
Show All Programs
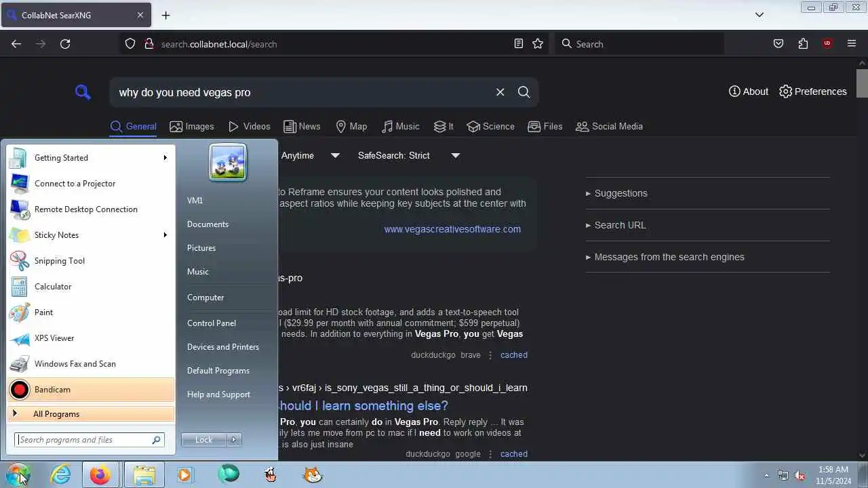(x=90, y=413)
